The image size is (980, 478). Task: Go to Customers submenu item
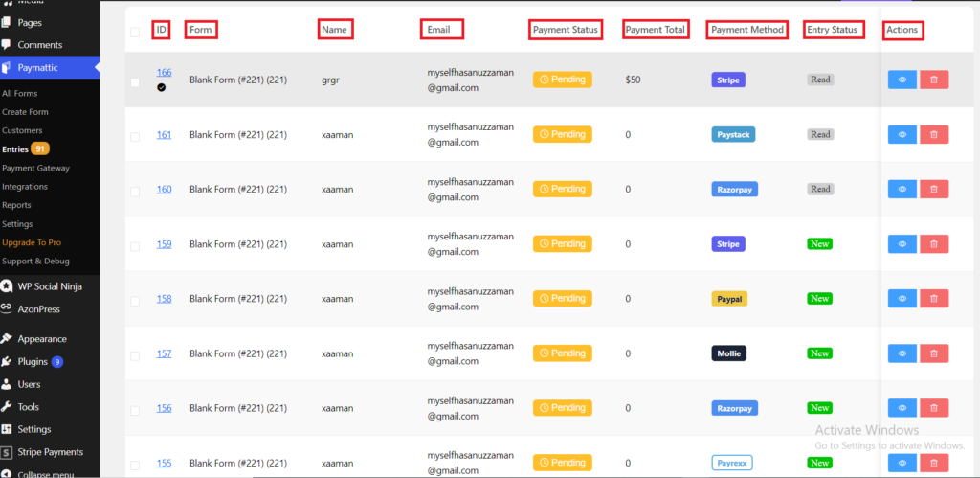click(23, 131)
